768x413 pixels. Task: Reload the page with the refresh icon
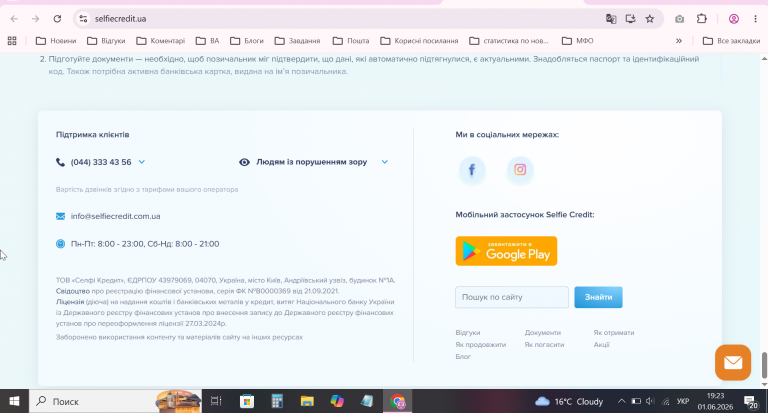tap(57, 19)
